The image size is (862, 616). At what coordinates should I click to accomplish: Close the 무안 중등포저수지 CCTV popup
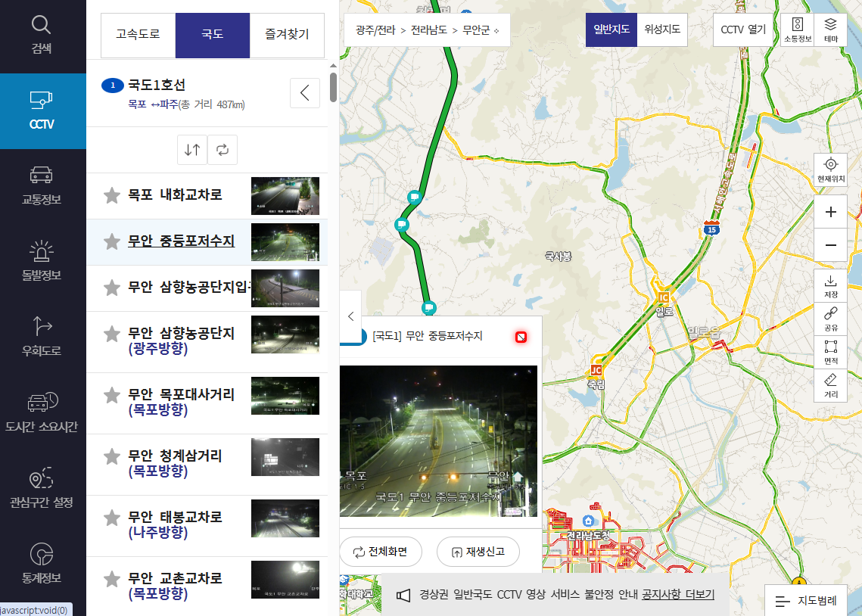point(521,337)
